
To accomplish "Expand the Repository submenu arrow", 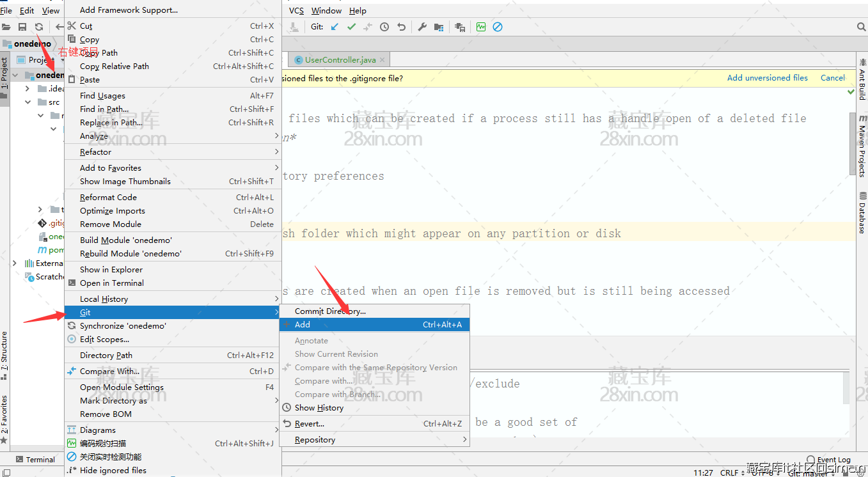I will point(464,440).
